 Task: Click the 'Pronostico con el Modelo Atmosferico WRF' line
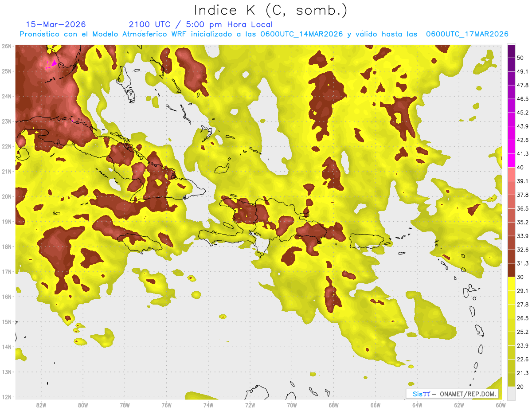pos(264,34)
